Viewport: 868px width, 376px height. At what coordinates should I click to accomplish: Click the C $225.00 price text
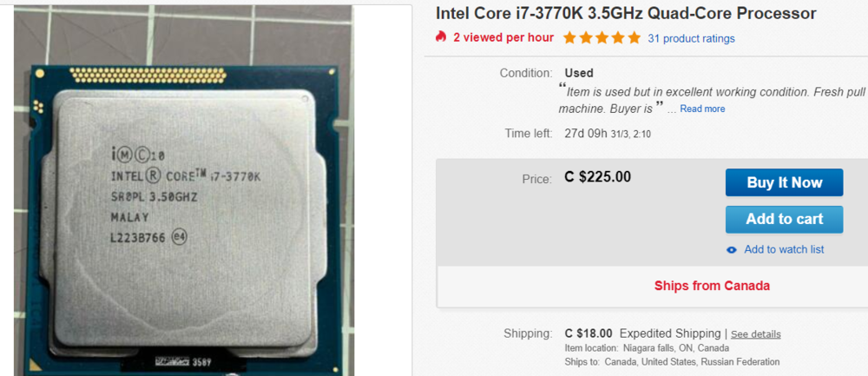tap(597, 176)
